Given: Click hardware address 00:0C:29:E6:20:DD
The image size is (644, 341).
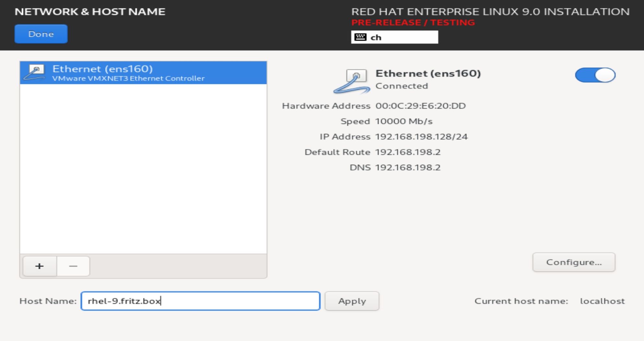Looking at the screenshot, I should click(x=420, y=106).
